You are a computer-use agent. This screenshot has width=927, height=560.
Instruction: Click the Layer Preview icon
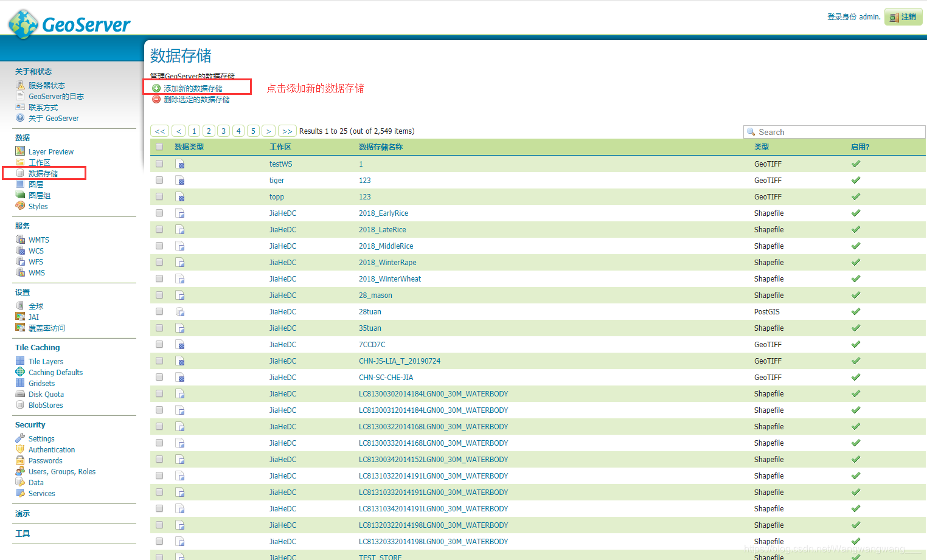click(20, 151)
